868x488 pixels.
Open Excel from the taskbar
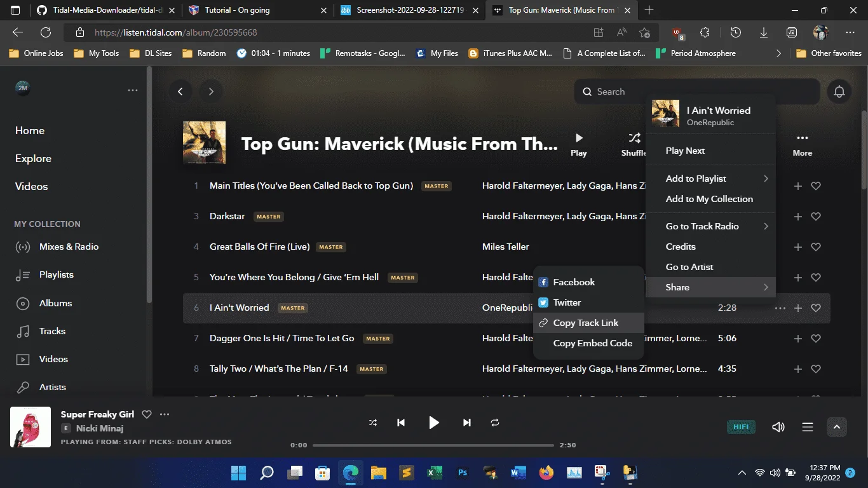(435, 473)
